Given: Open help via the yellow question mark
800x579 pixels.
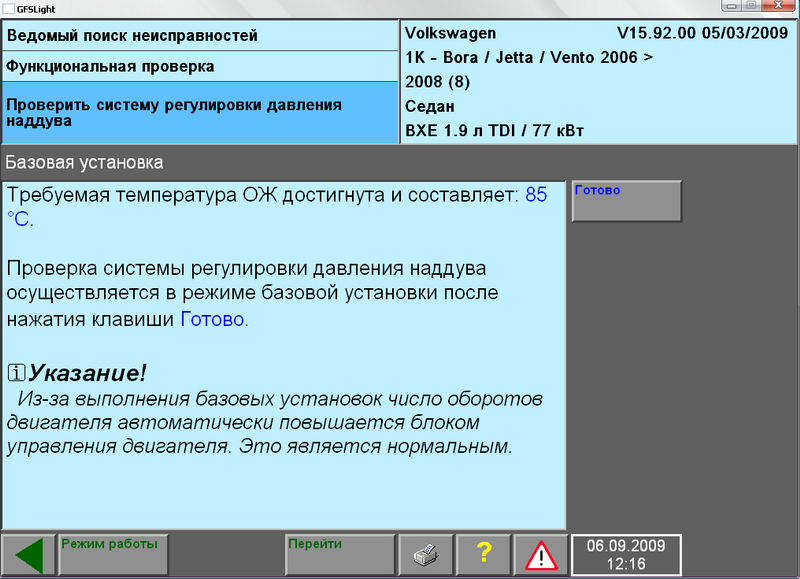Looking at the screenshot, I should pyautogui.click(x=484, y=555).
